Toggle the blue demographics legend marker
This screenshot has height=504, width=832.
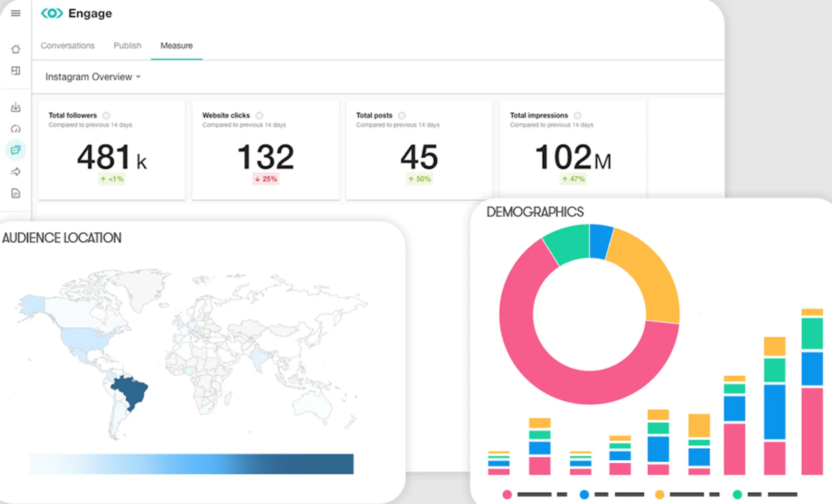coord(584,495)
